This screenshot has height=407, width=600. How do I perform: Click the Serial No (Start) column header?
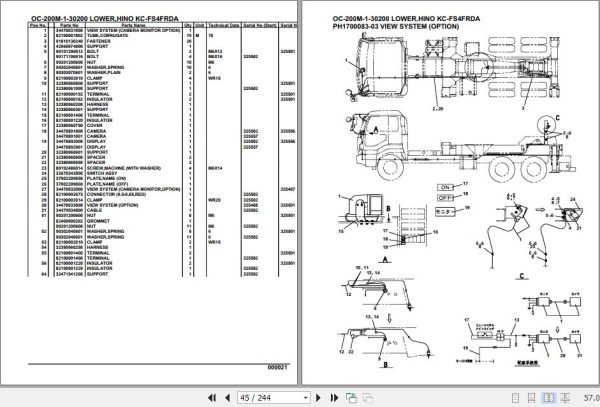260,25
